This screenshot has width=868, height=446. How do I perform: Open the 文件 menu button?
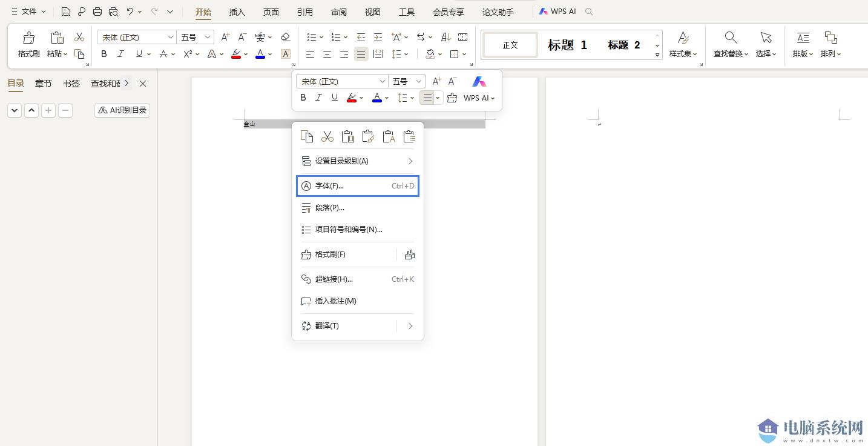[28, 12]
